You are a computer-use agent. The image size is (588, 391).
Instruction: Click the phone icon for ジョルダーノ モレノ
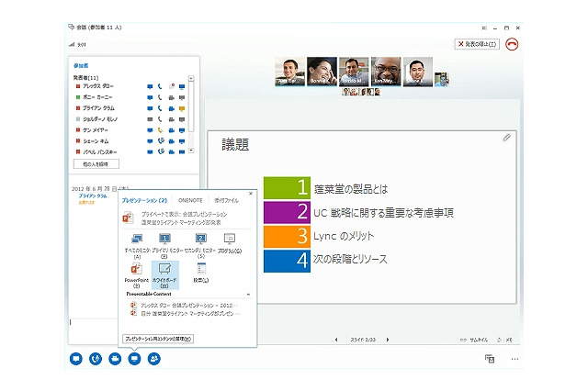point(160,119)
